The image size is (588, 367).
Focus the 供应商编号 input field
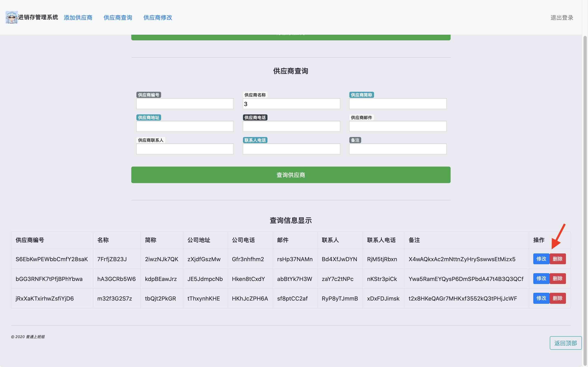[185, 104]
